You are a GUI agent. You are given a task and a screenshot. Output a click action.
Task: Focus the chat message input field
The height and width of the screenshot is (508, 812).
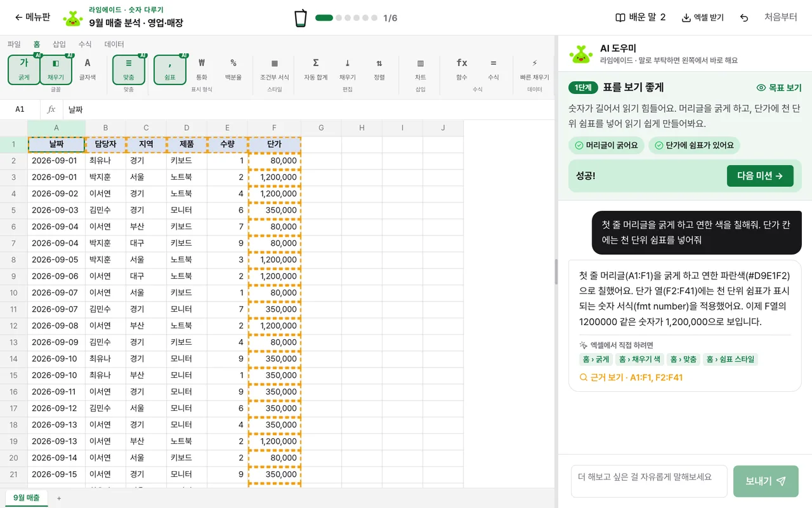[649, 481]
